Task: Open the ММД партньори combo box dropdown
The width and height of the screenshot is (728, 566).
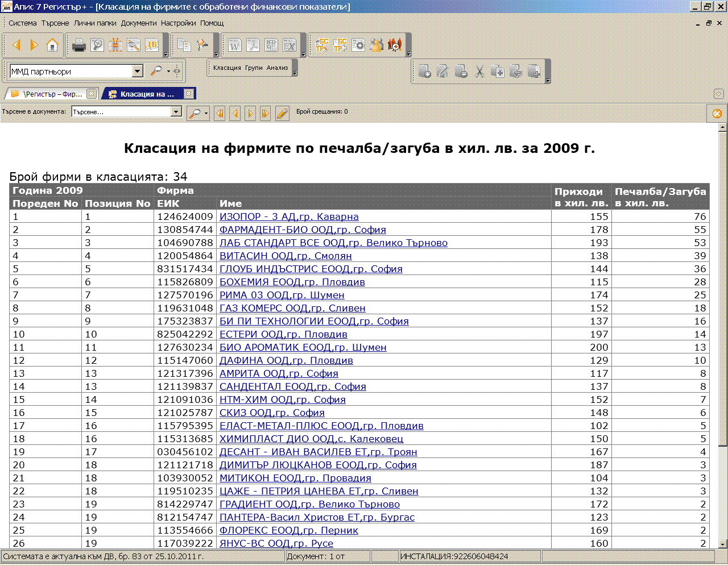Action: click(x=137, y=71)
